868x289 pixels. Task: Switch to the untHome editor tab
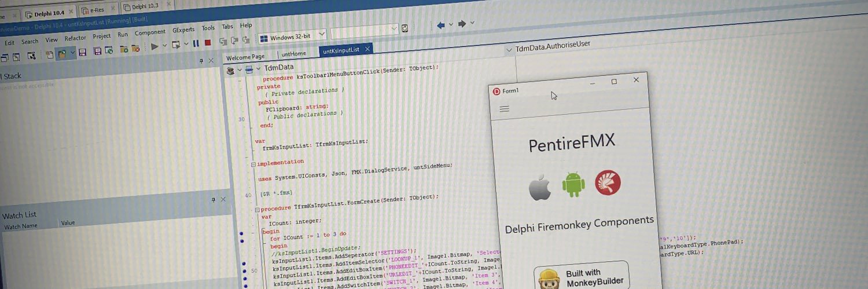click(x=294, y=54)
